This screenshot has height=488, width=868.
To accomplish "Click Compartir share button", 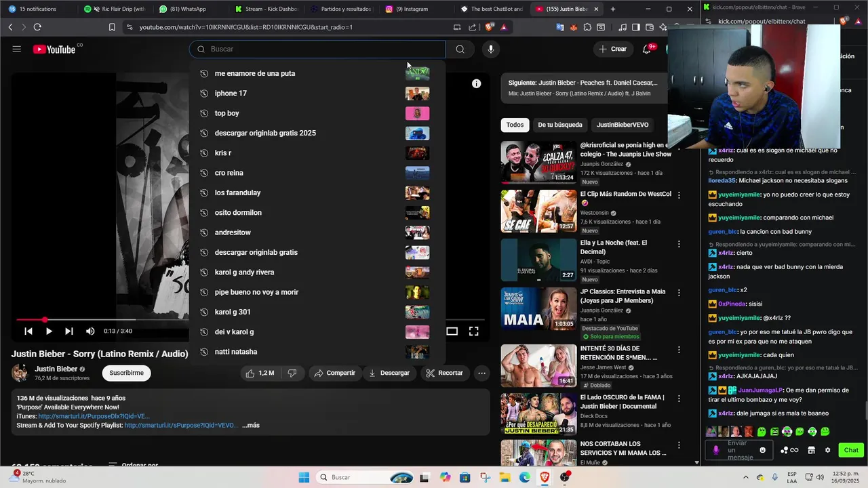I will (335, 373).
